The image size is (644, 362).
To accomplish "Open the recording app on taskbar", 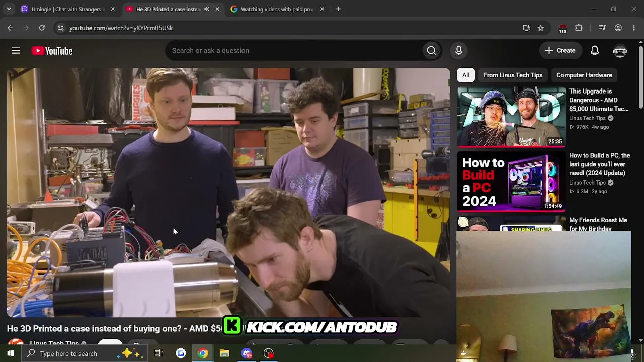I will click(x=269, y=353).
